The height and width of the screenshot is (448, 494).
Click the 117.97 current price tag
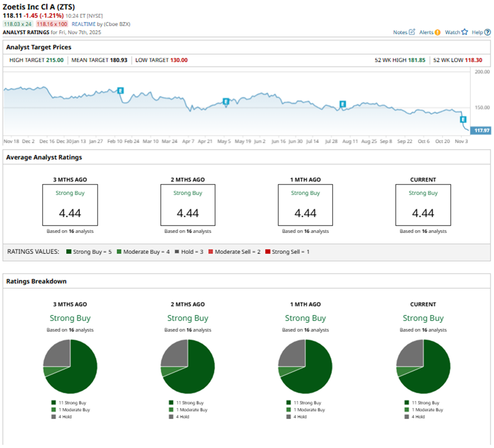click(481, 130)
